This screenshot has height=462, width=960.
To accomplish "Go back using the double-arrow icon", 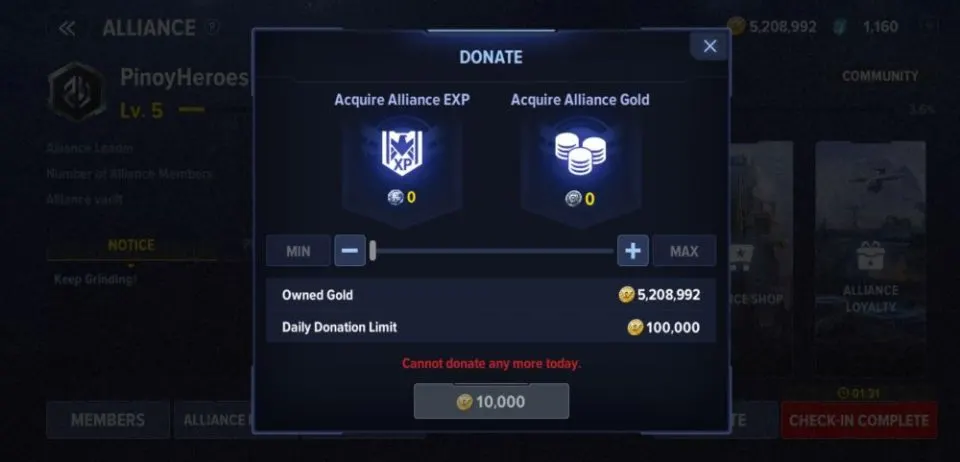I will tap(66, 28).
